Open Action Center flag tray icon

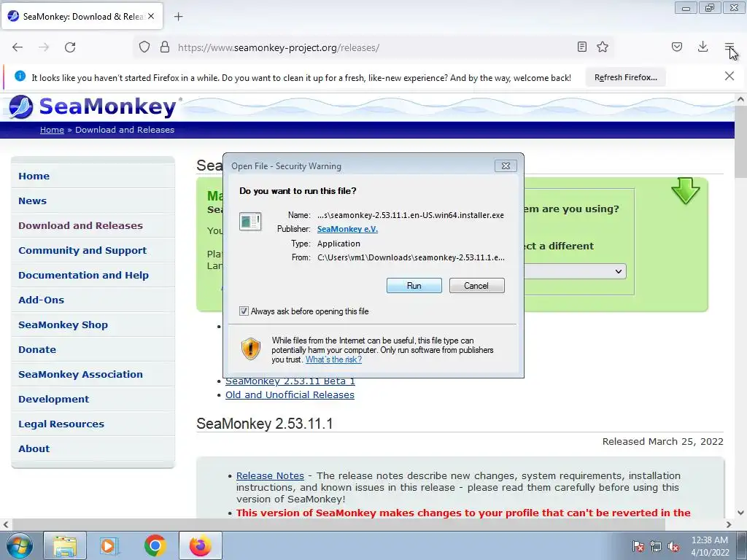638,546
